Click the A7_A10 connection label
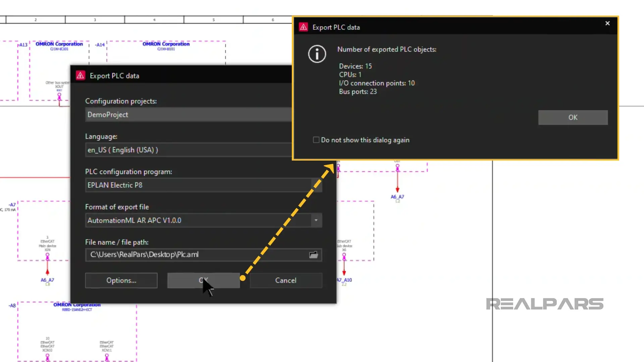This screenshot has height=362, width=644. point(345,280)
